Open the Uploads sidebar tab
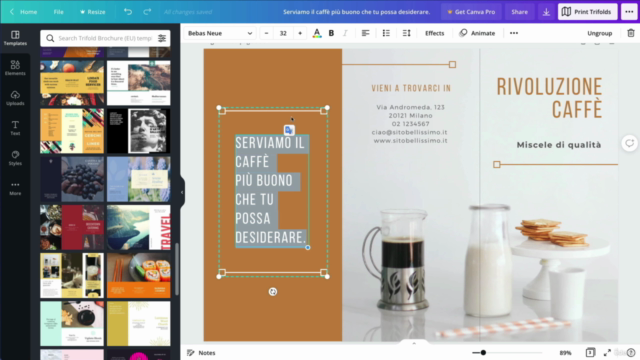 [15, 98]
